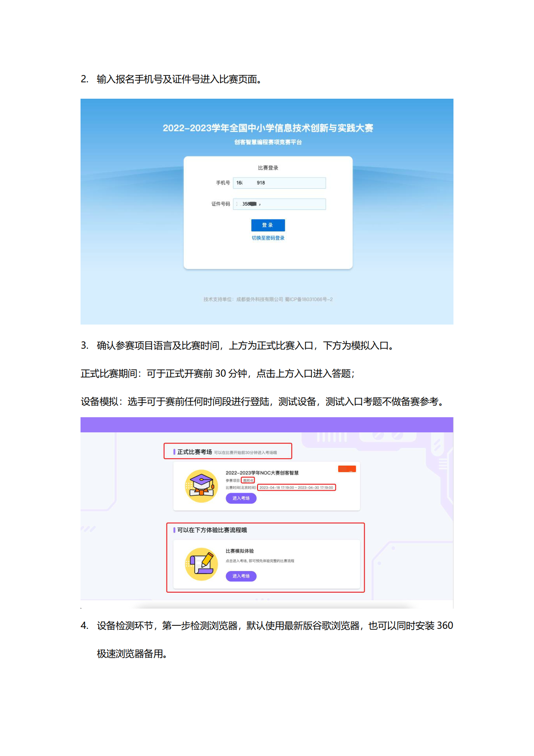Click the 比赛登录 form heading
The image size is (534, 756).
point(268,168)
